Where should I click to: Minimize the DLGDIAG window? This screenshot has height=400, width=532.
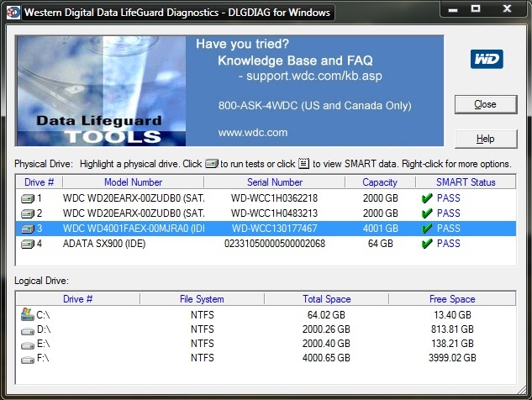pyautogui.click(x=453, y=9)
